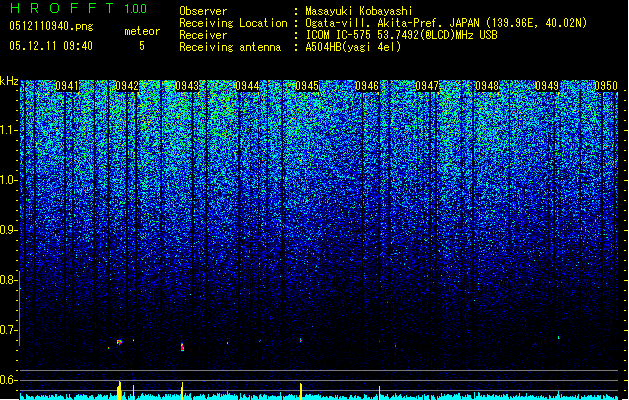Click the 0948 time marker

[x=487, y=86]
